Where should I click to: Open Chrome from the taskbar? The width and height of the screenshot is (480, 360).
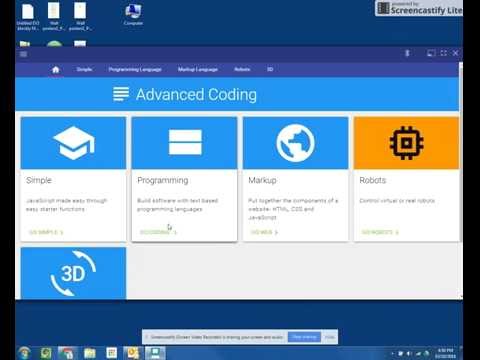[x=68, y=353]
